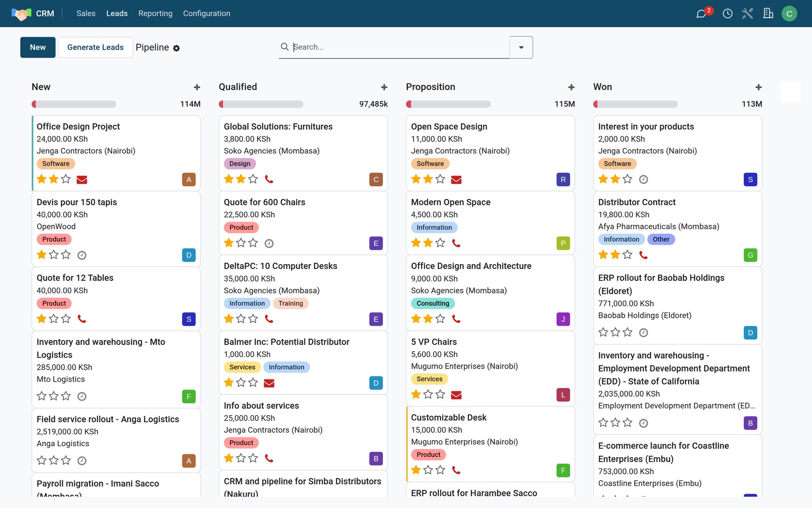This screenshot has width=812, height=508.
Task: Set second star priority on Devis pour 150 tapis
Action: (54, 254)
